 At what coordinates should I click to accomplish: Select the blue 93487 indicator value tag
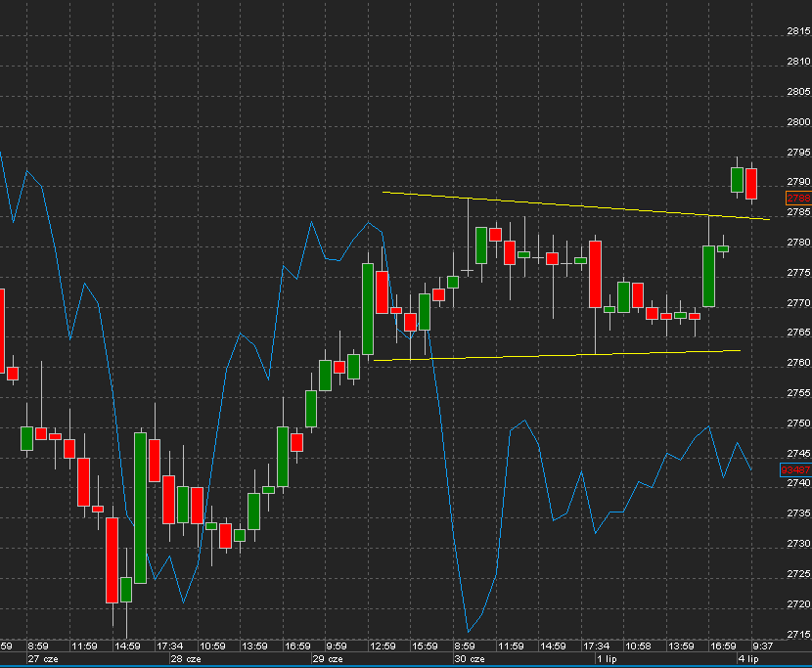pyautogui.click(x=795, y=469)
